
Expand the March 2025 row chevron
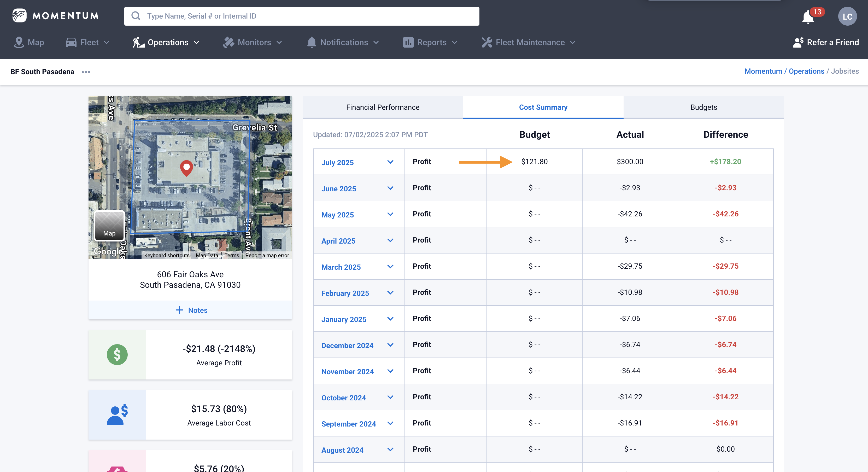click(390, 267)
